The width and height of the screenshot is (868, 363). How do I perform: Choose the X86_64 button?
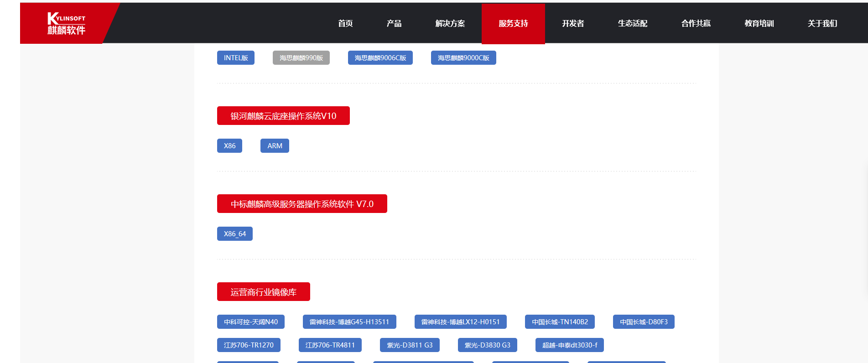pyautogui.click(x=235, y=234)
